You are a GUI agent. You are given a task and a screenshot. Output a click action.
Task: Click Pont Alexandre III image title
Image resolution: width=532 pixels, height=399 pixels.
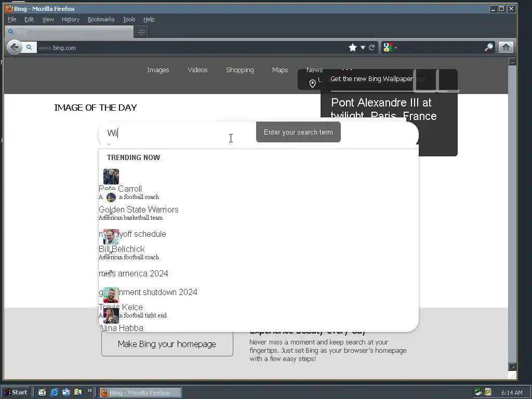(x=384, y=109)
